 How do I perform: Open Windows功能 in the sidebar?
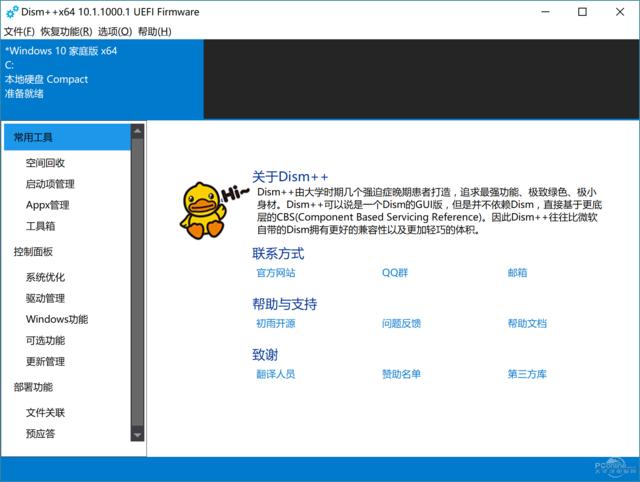[x=57, y=319]
